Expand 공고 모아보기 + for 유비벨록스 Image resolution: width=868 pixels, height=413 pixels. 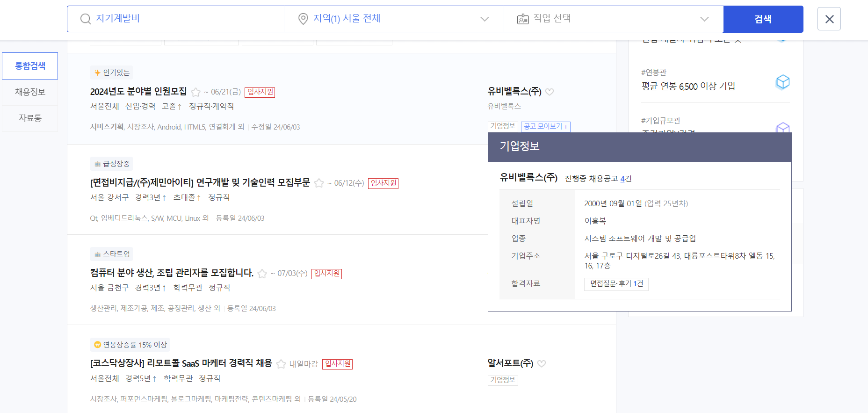(546, 127)
